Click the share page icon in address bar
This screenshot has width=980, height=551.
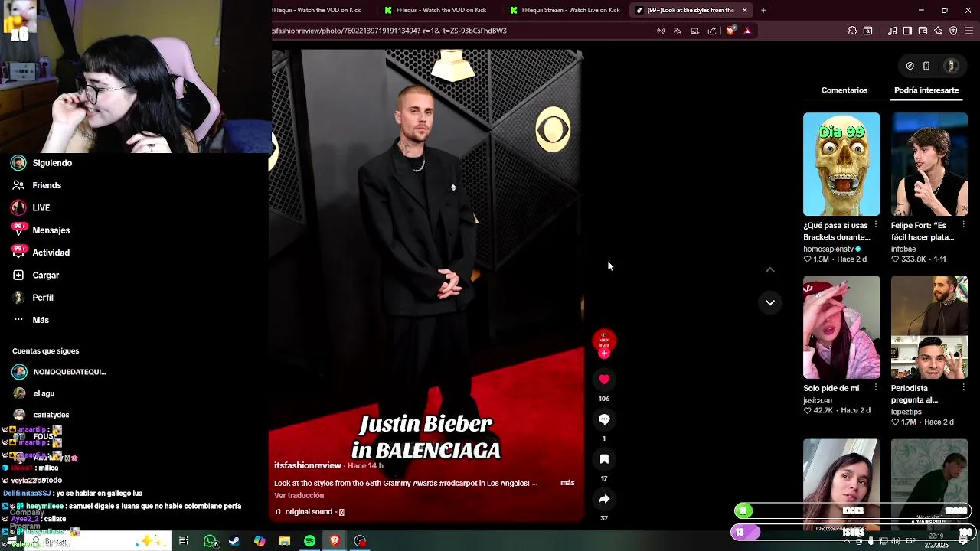(712, 31)
